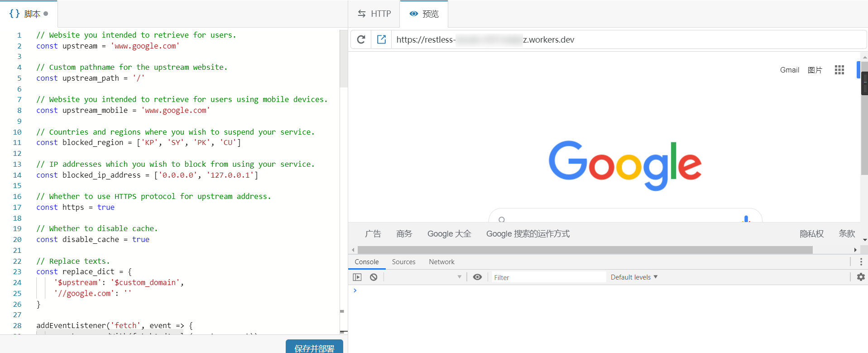Screen dimensions: 868x353
Task: Click the 'const https = true' line
Action: click(x=75, y=207)
